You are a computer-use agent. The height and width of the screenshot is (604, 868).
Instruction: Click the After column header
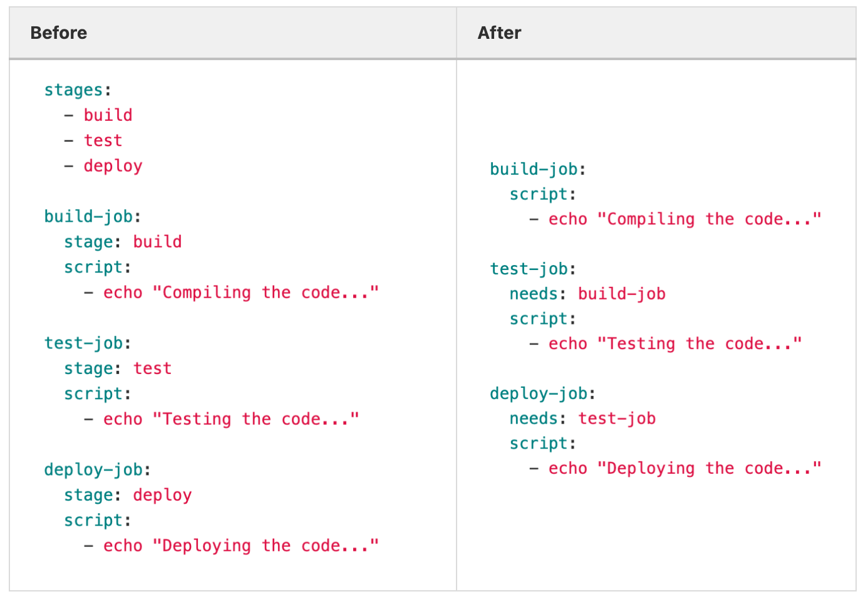pyautogui.click(x=499, y=33)
